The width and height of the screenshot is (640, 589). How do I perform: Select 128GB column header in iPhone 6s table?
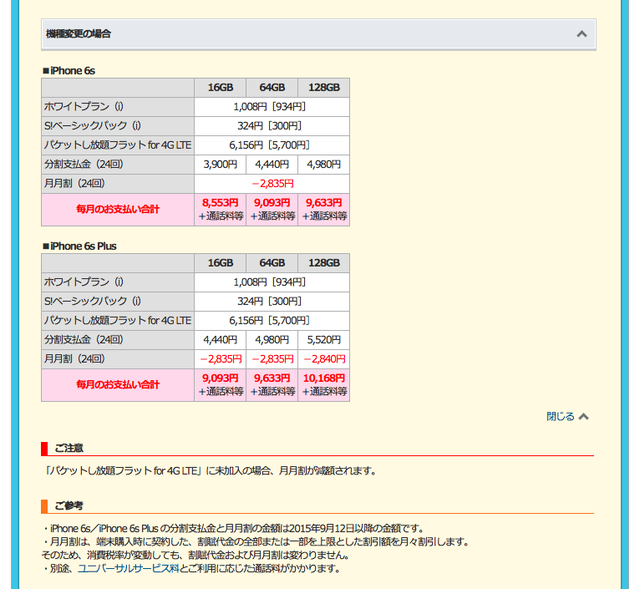[x=324, y=88]
